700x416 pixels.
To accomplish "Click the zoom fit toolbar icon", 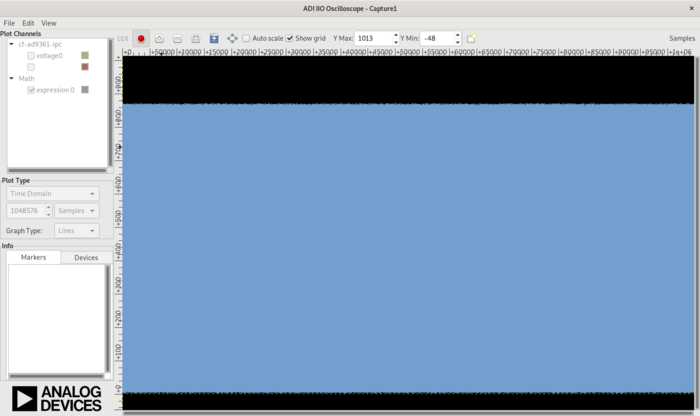I will point(196,38).
